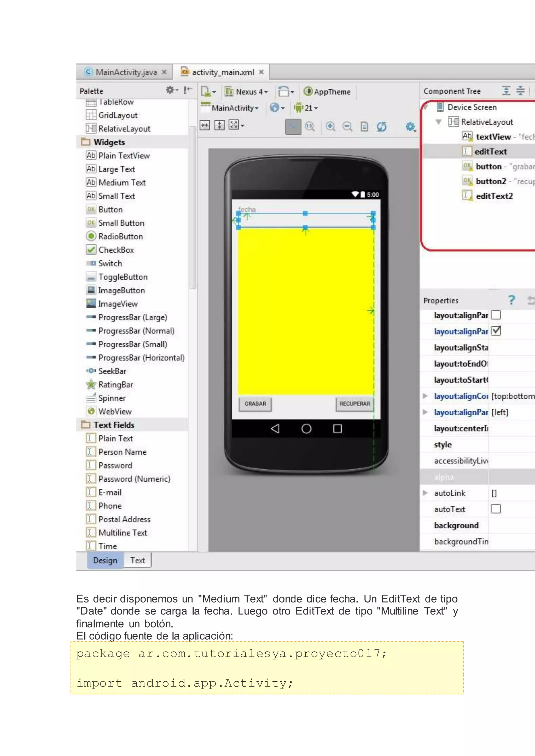535x756 pixels.
Task: Click the toggle width wrap-content icon
Action: click(x=205, y=125)
